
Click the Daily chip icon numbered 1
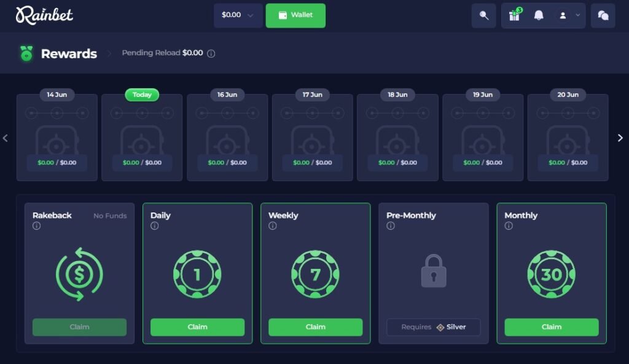(x=197, y=274)
